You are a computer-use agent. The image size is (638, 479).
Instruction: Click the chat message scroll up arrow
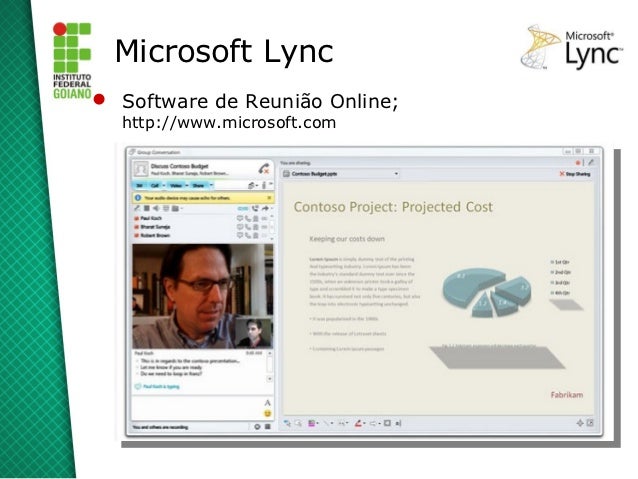pyautogui.click(x=269, y=354)
